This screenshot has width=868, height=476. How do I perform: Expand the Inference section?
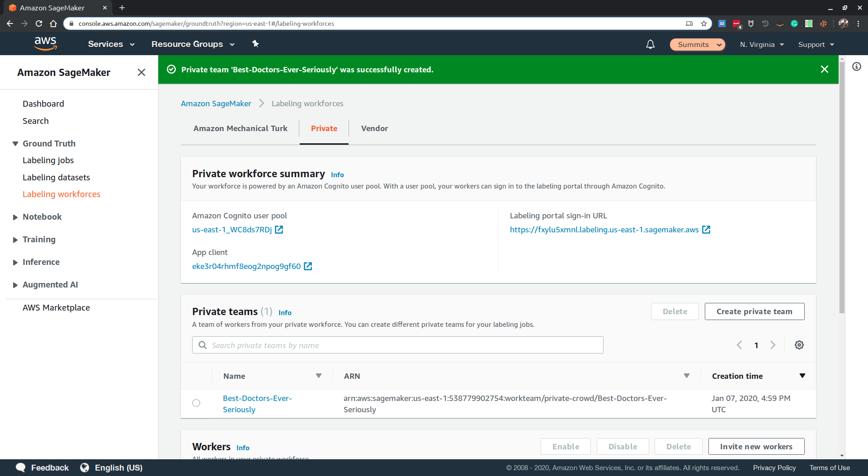15,262
